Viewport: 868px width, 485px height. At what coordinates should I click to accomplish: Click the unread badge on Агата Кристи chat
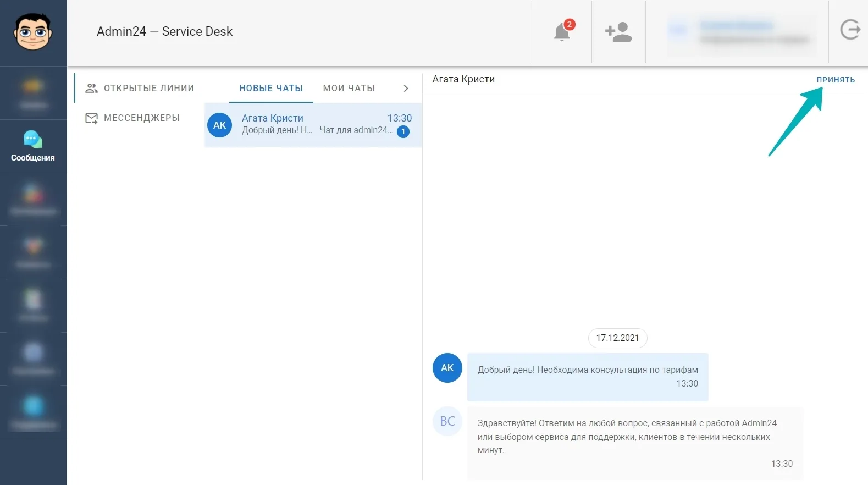pos(403,131)
